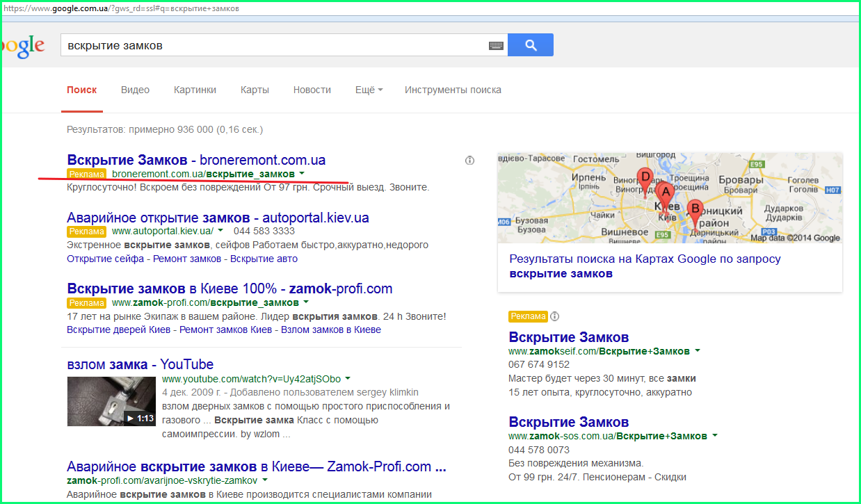
Task: Click sitelink Взлом замков в Киеве
Action: click(331, 330)
